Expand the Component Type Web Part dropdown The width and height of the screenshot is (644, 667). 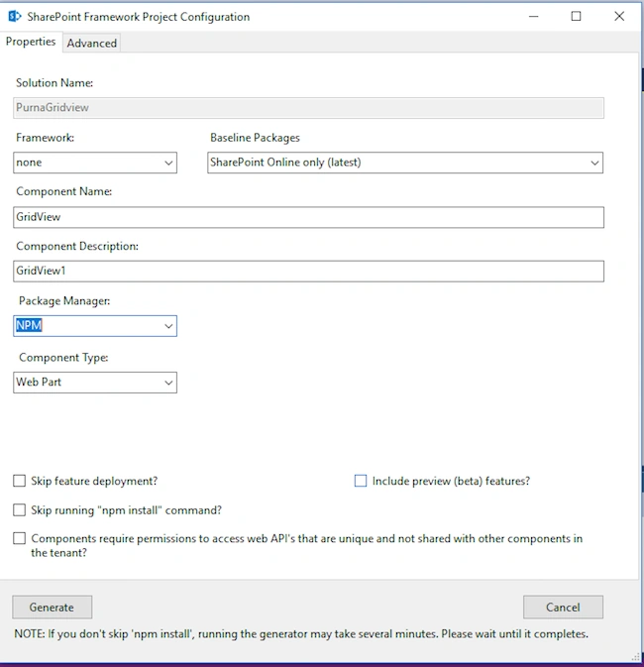(x=168, y=383)
